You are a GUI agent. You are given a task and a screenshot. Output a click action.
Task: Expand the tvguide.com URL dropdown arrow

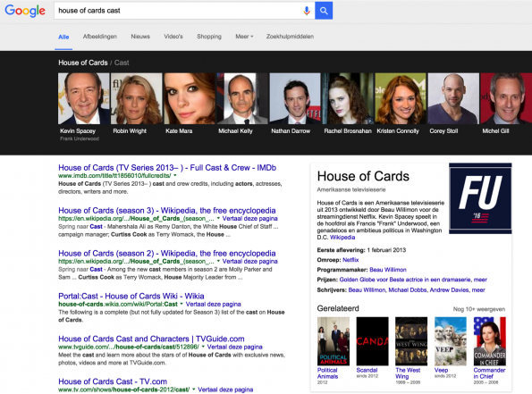click(203, 347)
